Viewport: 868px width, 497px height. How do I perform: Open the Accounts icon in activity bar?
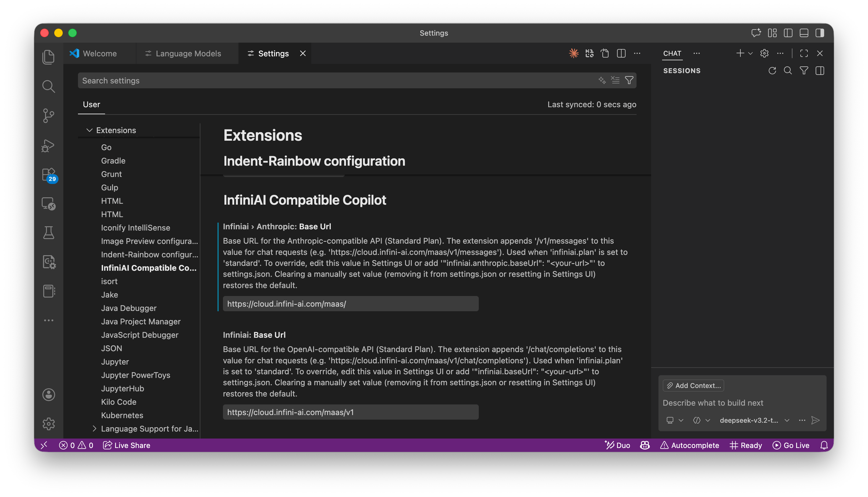(x=48, y=395)
